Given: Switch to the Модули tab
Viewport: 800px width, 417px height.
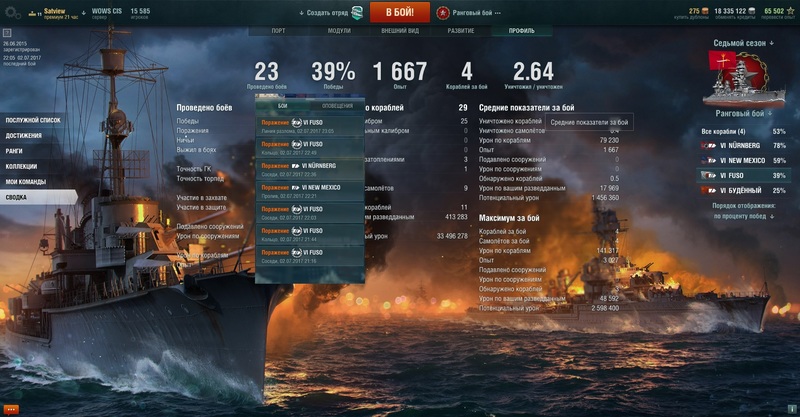Looking at the screenshot, I should [x=339, y=31].
